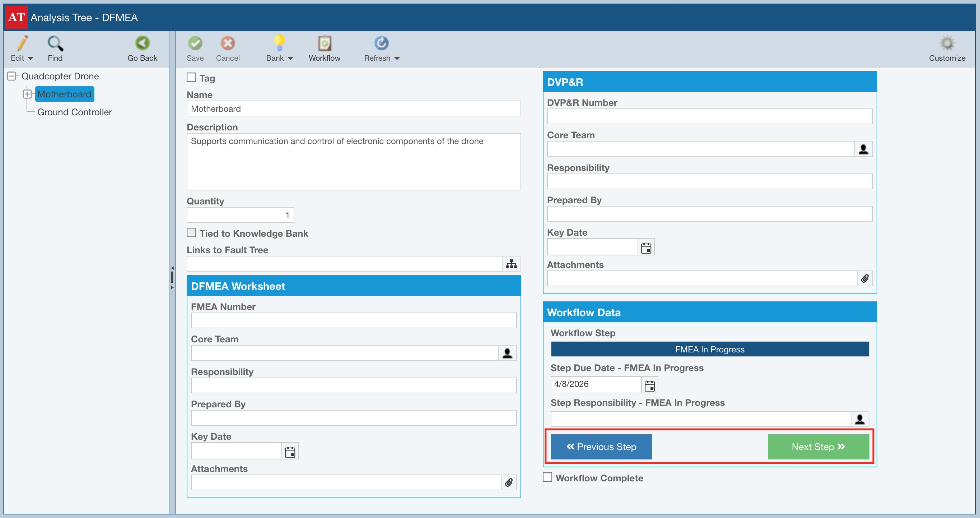Tick the Workflow Complete checkbox
The image size is (980, 518).
pyautogui.click(x=547, y=477)
